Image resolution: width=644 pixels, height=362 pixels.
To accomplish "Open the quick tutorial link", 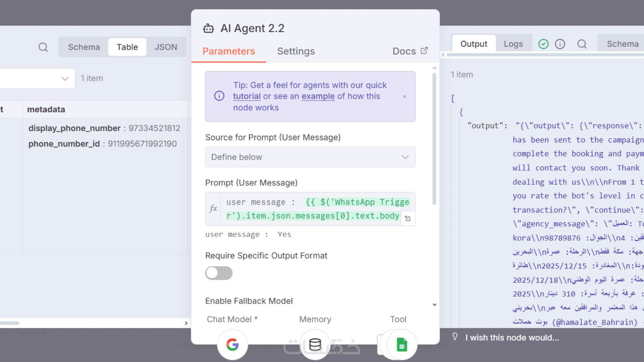I will click(x=247, y=96).
